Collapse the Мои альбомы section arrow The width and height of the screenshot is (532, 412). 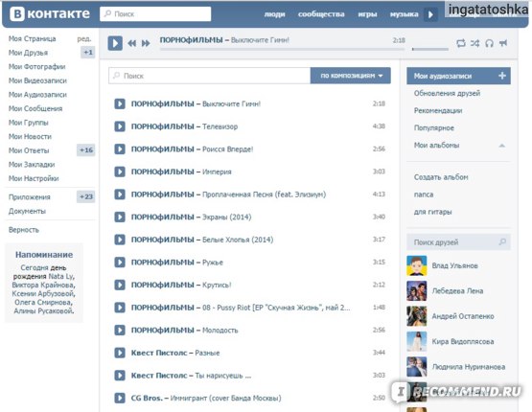[x=502, y=146]
